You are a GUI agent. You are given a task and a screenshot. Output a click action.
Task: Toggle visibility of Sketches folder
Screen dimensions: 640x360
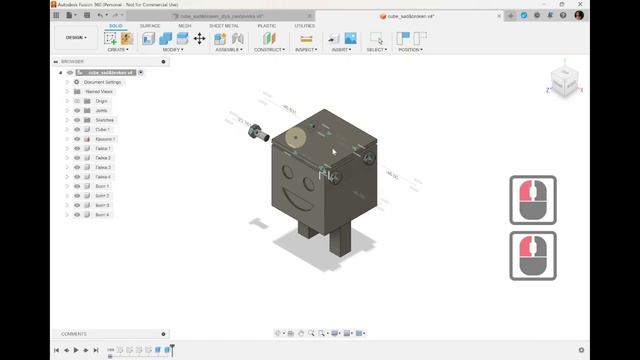coord(77,120)
